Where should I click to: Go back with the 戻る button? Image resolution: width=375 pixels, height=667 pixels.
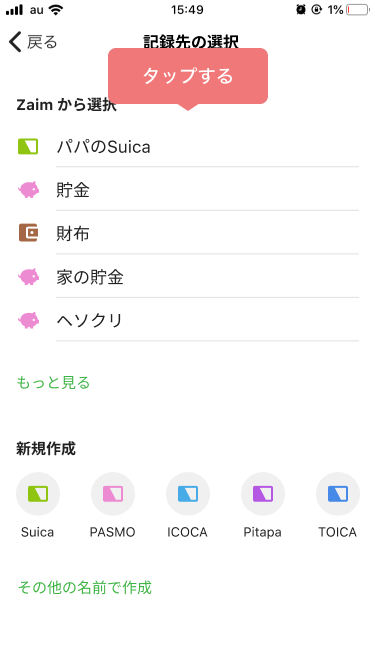[x=32, y=42]
